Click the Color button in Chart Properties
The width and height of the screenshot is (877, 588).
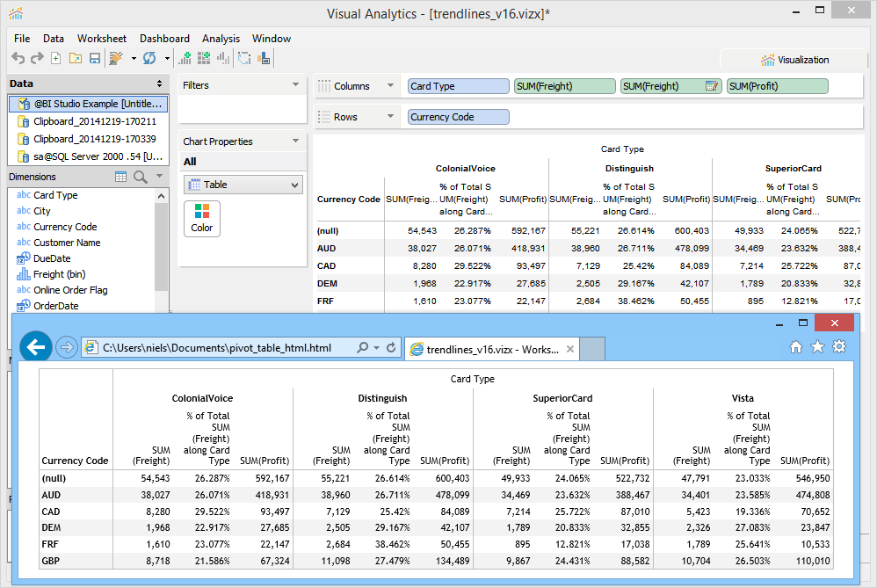click(x=202, y=218)
